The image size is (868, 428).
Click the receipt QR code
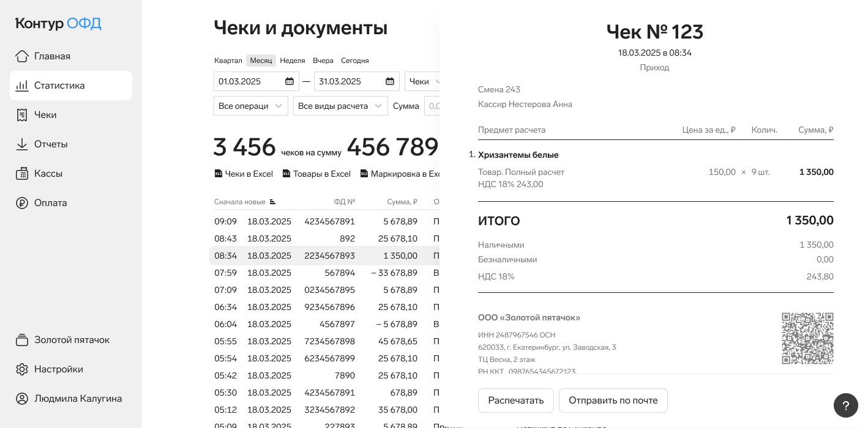coord(808,338)
